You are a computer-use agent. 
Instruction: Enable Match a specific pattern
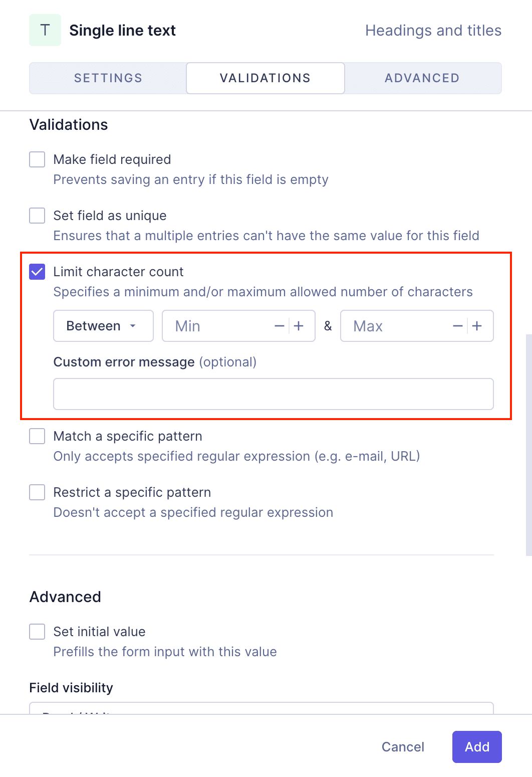coord(37,436)
